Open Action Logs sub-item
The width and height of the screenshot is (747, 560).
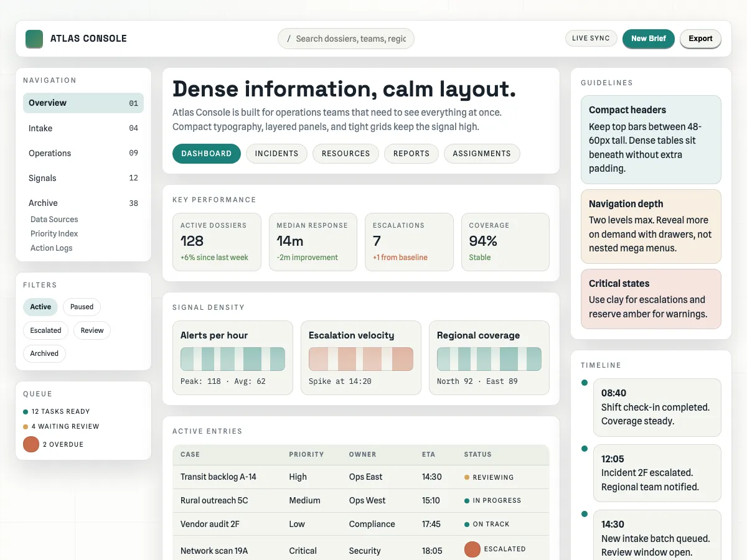(51, 248)
